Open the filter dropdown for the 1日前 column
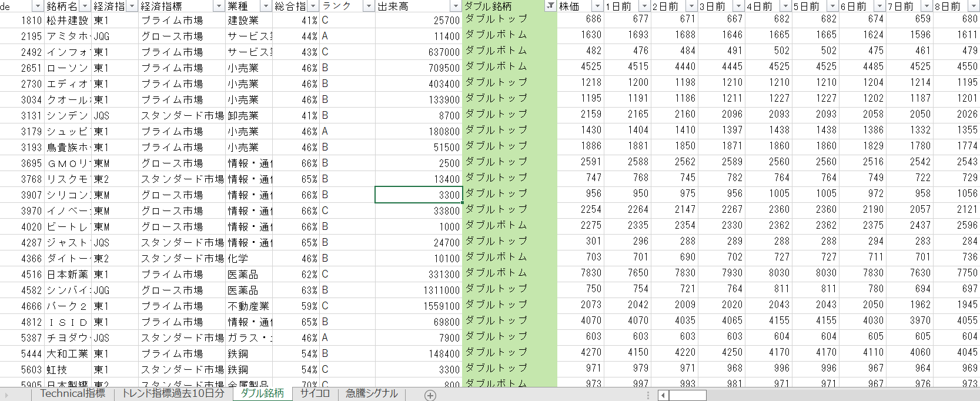The width and height of the screenshot is (980, 401). (x=644, y=6)
